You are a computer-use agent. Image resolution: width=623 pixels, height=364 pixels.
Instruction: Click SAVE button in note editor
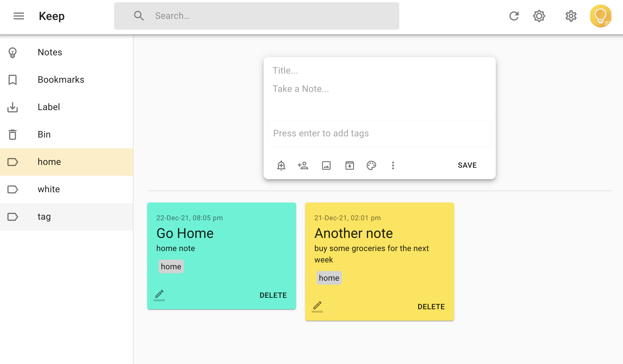(x=468, y=165)
